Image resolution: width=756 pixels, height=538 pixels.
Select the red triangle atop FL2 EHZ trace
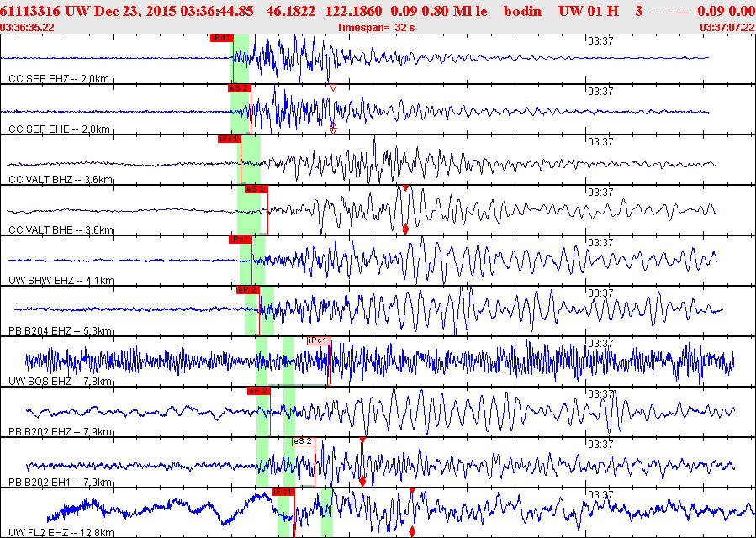click(412, 490)
